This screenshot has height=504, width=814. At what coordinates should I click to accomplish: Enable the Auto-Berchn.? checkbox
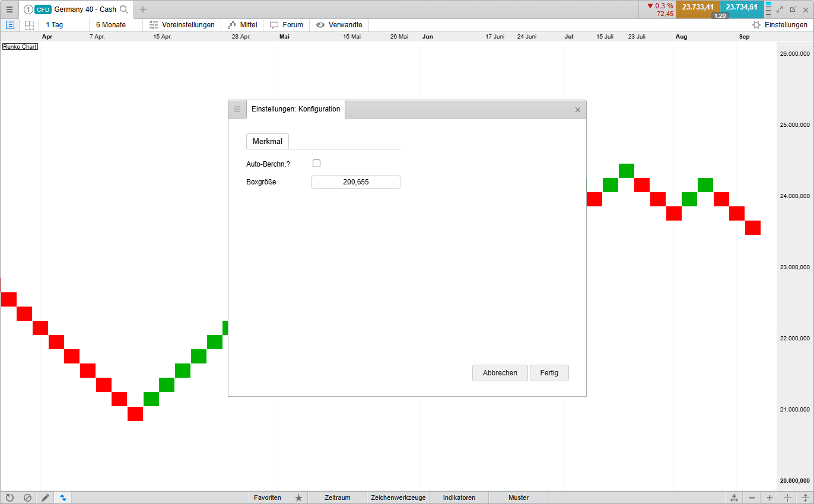pos(316,164)
